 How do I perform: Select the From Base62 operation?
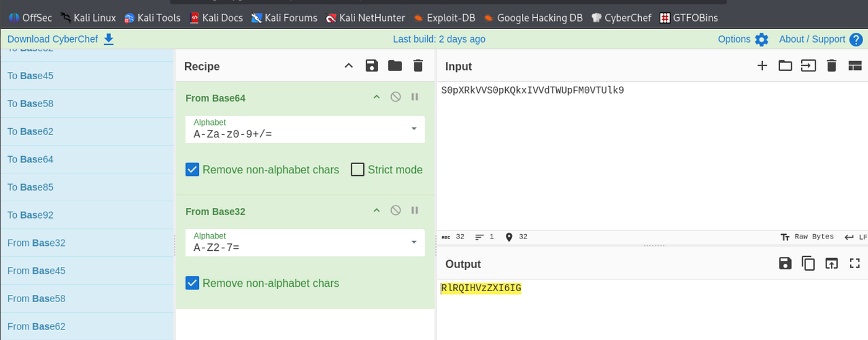pos(87,326)
